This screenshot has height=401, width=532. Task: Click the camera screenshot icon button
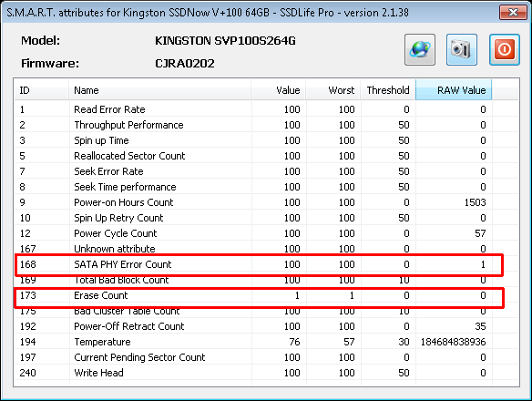pyautogui.click(x=462, y=49)
